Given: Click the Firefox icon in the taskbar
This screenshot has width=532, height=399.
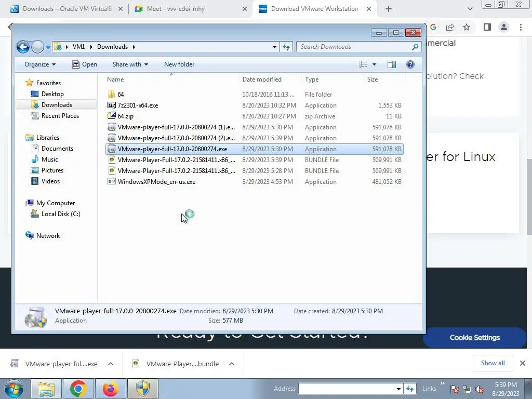Looking at the screenshot, I should pyautogui.click(x=110, y=389).
